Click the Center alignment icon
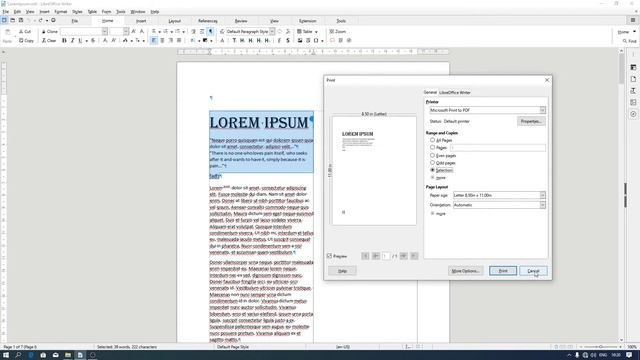This screenshot has height=360, width=640. pyautogui.click(x=162, y=40)
